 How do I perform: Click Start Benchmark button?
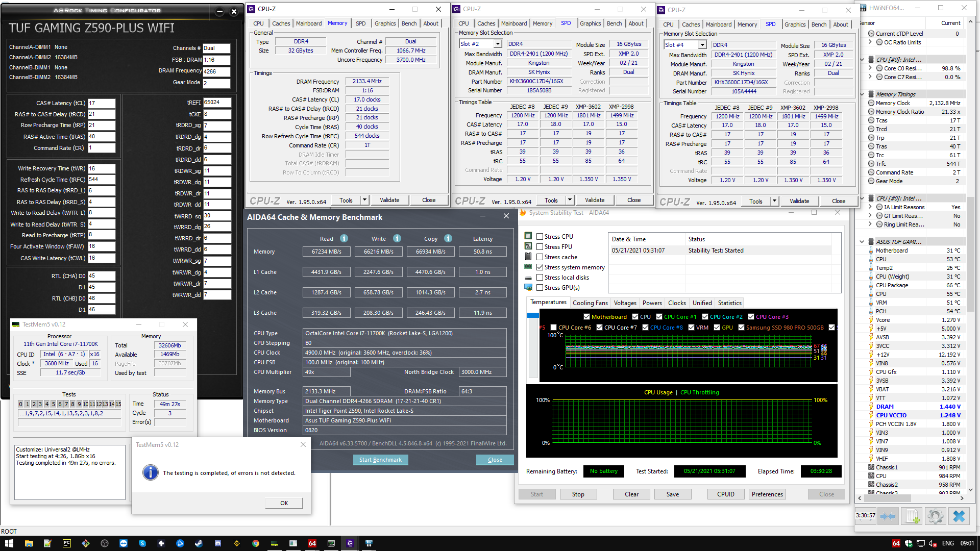380,460
